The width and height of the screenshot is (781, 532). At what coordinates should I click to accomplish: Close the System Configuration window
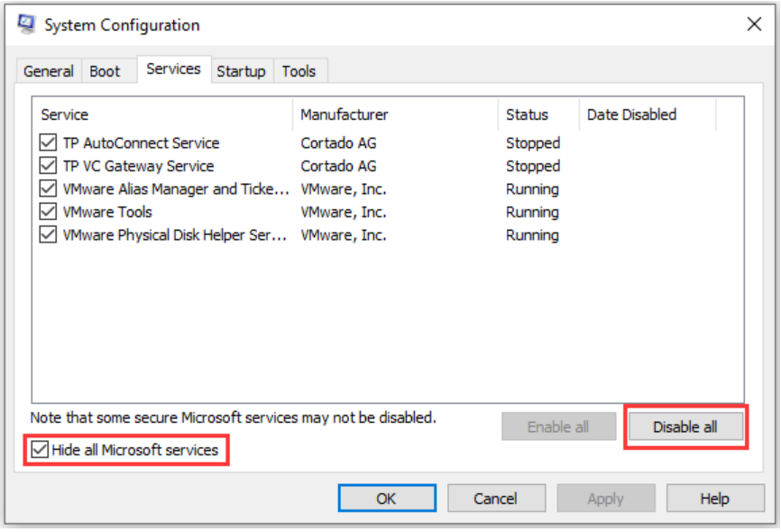[754, 24]
